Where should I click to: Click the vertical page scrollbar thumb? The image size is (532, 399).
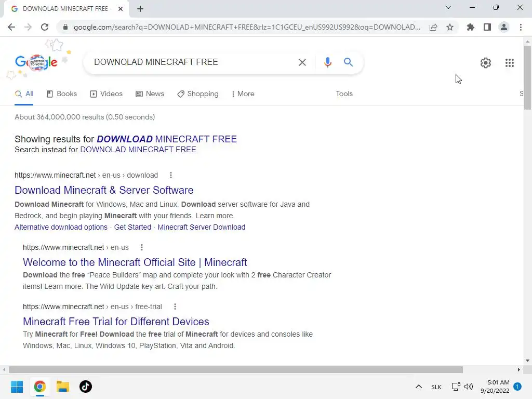point(527,77)
